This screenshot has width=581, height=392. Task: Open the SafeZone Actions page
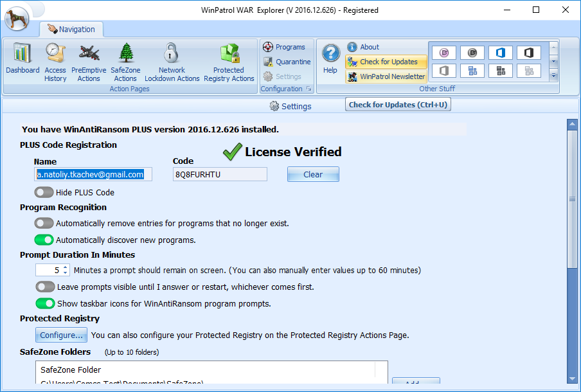coord(125,62)
